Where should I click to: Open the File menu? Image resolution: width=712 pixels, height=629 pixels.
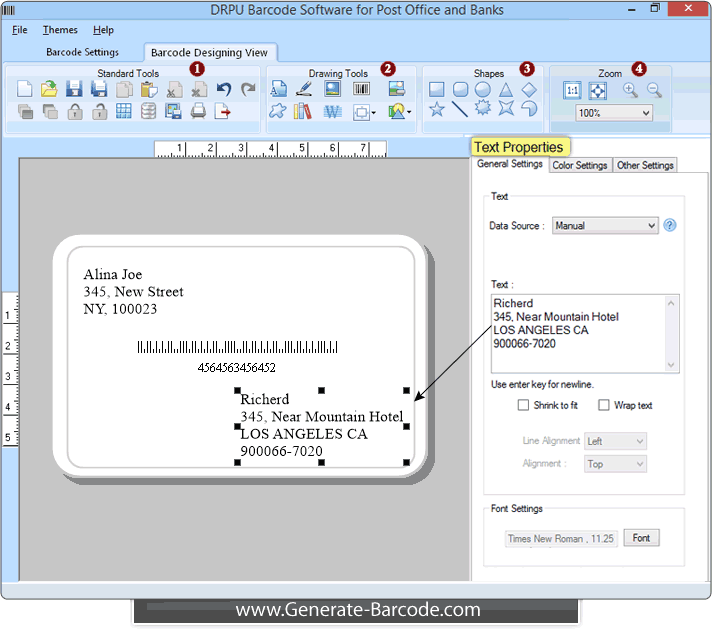[x=20, y=30]
